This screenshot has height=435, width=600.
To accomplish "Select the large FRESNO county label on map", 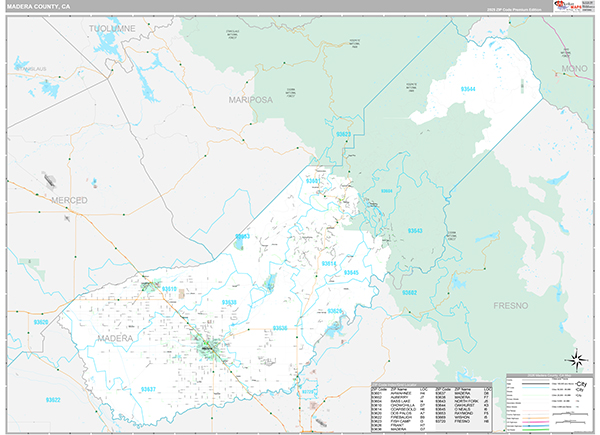I will [510, 306].
